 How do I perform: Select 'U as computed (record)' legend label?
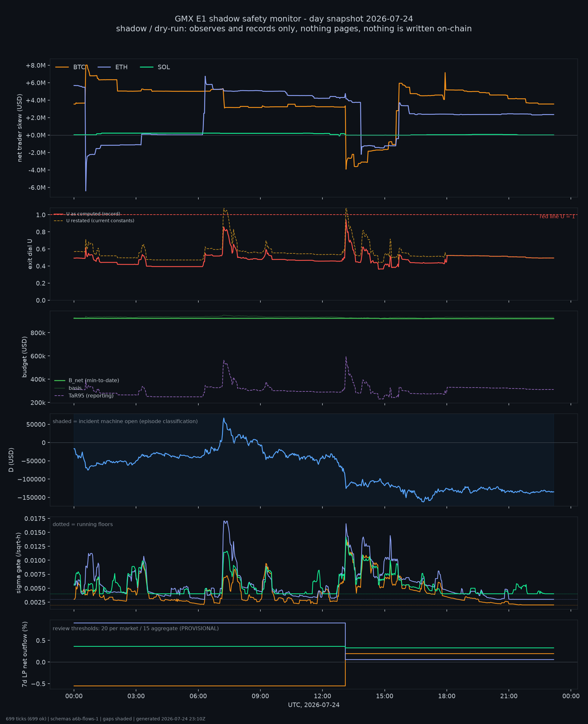tap(93, 214)
